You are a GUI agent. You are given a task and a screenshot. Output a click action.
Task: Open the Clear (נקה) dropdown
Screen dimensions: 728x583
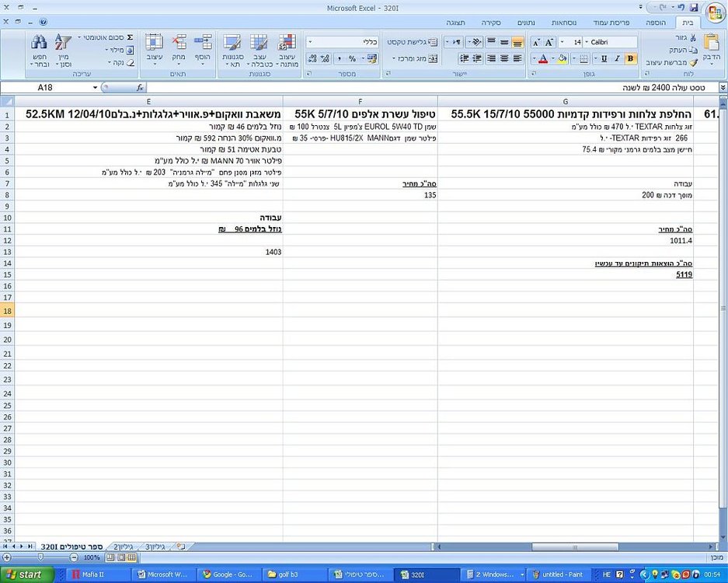(121, 62)
